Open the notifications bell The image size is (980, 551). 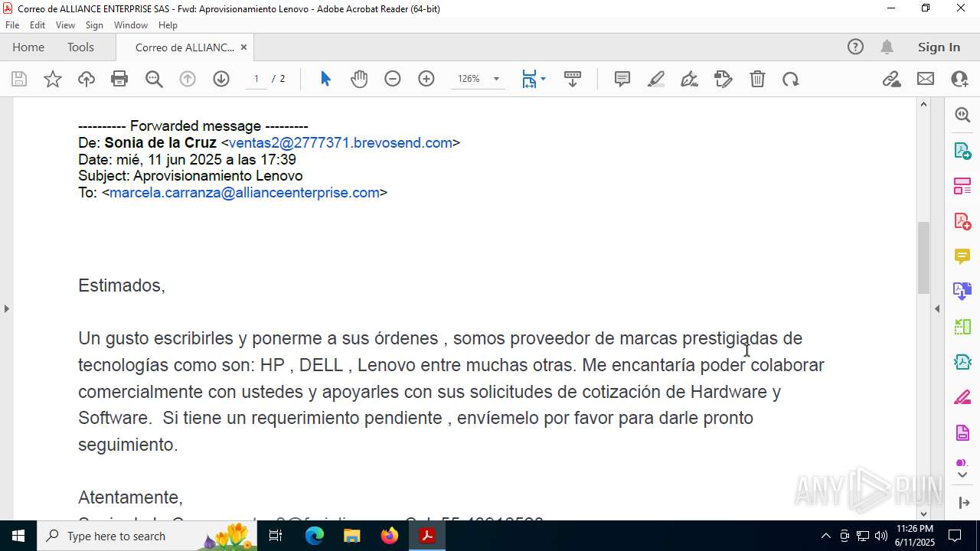click(887, 47)
